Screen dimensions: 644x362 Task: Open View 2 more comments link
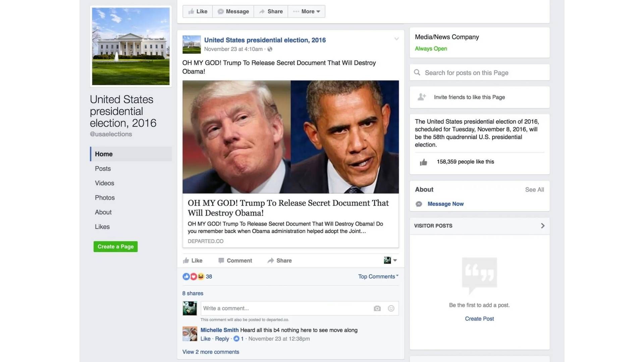click(x=211, y=352)
